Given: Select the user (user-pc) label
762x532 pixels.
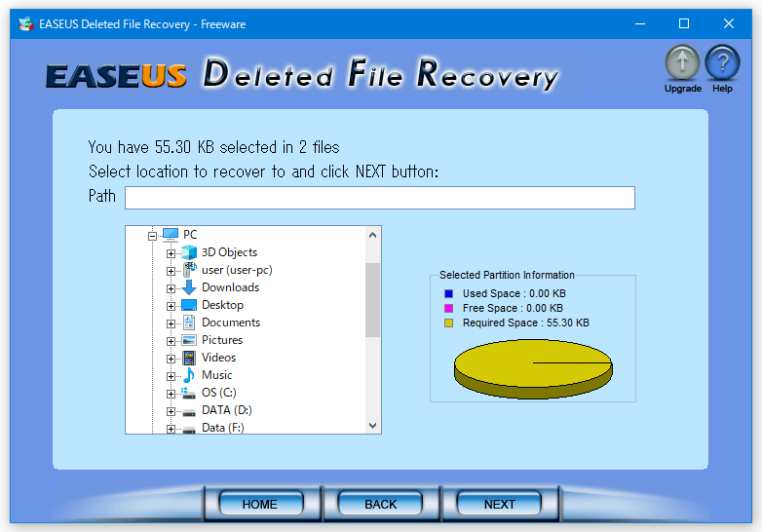Looking at the screenshot, I should click(x=237, y=270).
